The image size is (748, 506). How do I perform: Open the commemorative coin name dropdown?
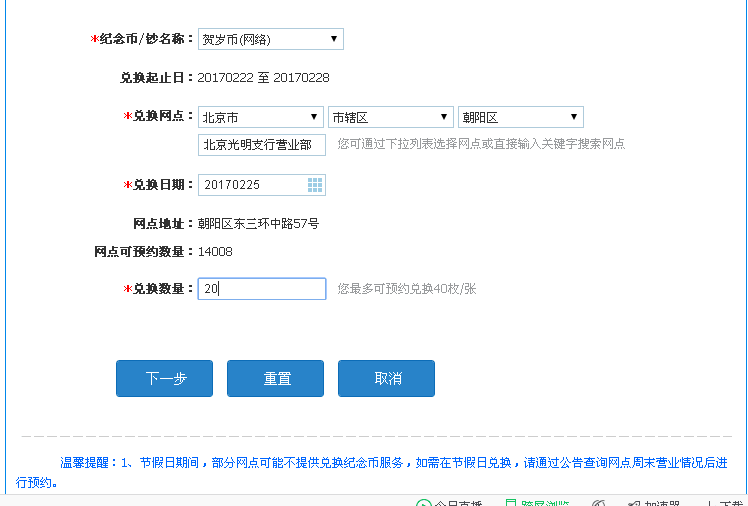pyautogui.click(x=270, y=39)
